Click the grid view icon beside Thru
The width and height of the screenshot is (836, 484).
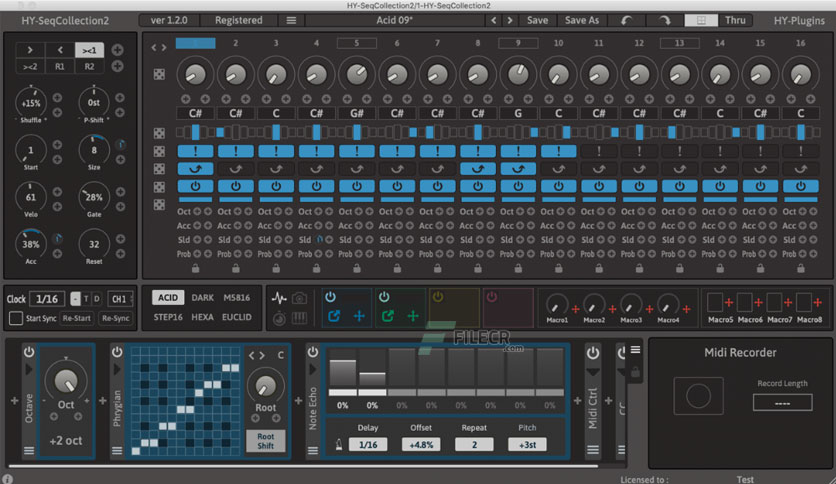(x=701, y=20)
